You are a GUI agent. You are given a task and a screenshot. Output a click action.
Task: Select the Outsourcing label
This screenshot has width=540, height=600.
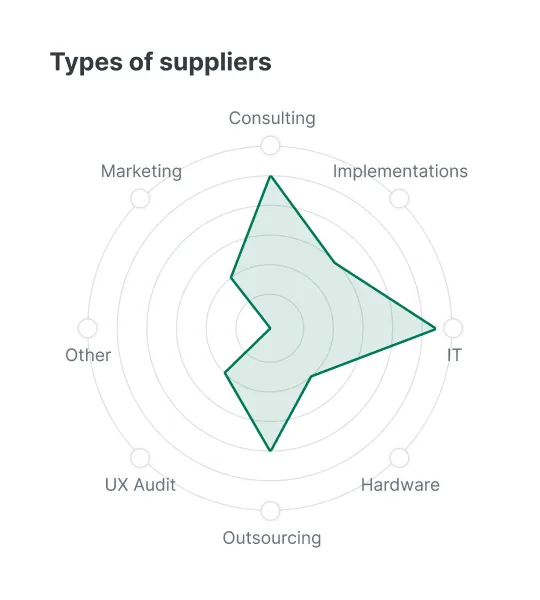coord(272,538)
